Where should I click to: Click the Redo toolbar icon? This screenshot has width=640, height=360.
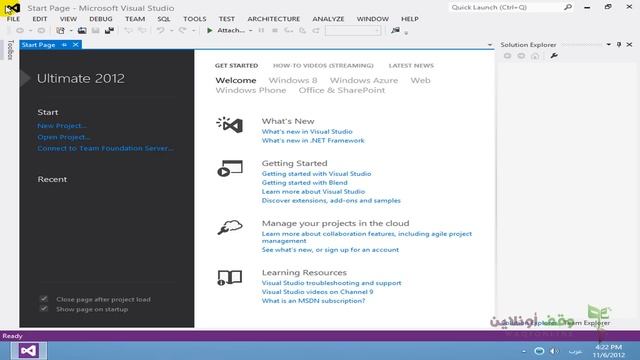pos(182,30)
